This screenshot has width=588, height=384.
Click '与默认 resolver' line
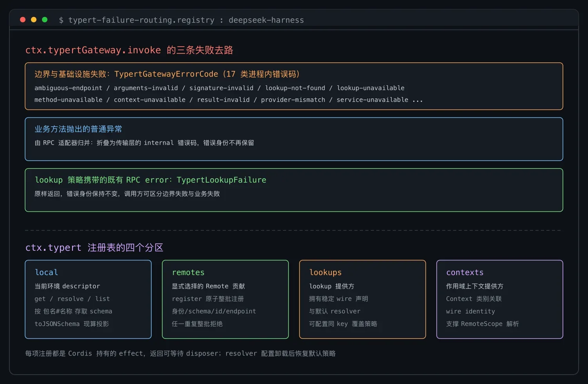tap(335, 312)
